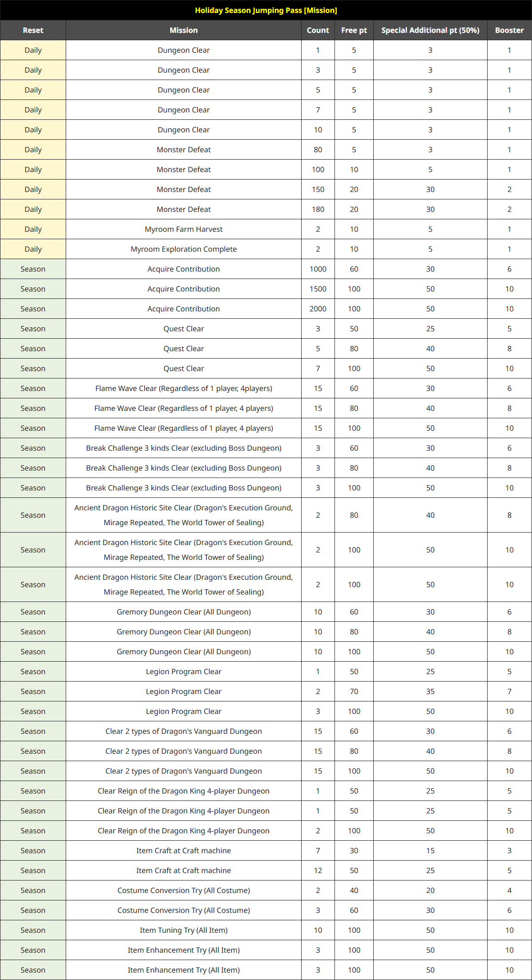Click the count cell showing 1500
532x980 pixels.
click(x=318, y=289)
